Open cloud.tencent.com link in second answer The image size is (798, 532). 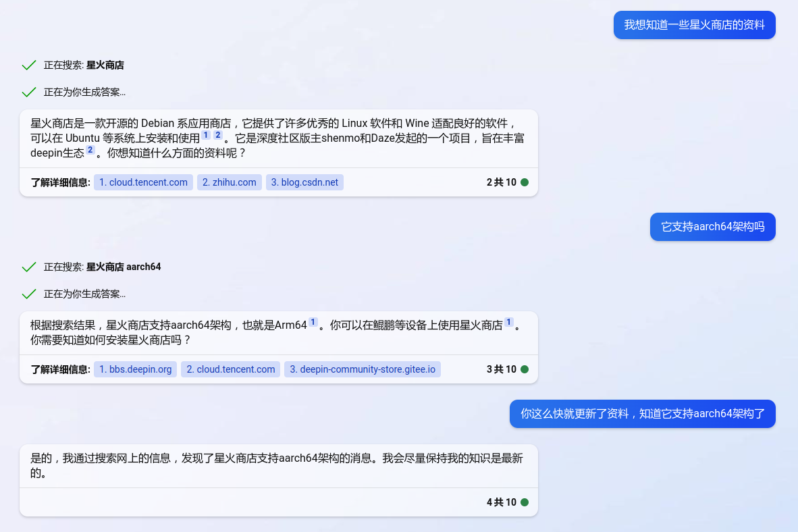(230, 369)
